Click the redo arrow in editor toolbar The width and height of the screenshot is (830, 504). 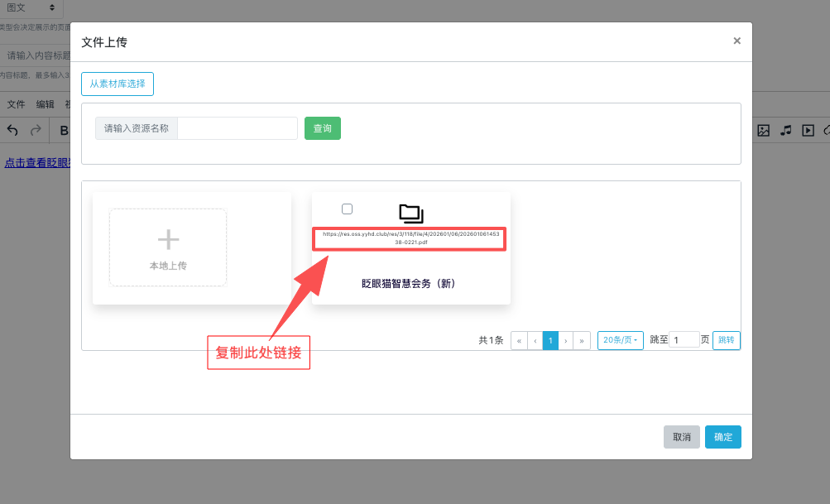(36, 131)
